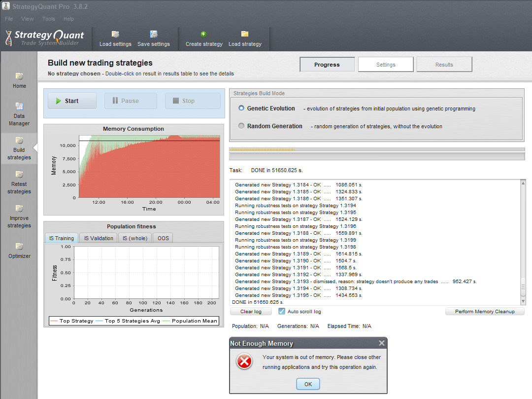
Task: Click the Top 5 Strategies Avg legend entry
Action: point(128,321)
